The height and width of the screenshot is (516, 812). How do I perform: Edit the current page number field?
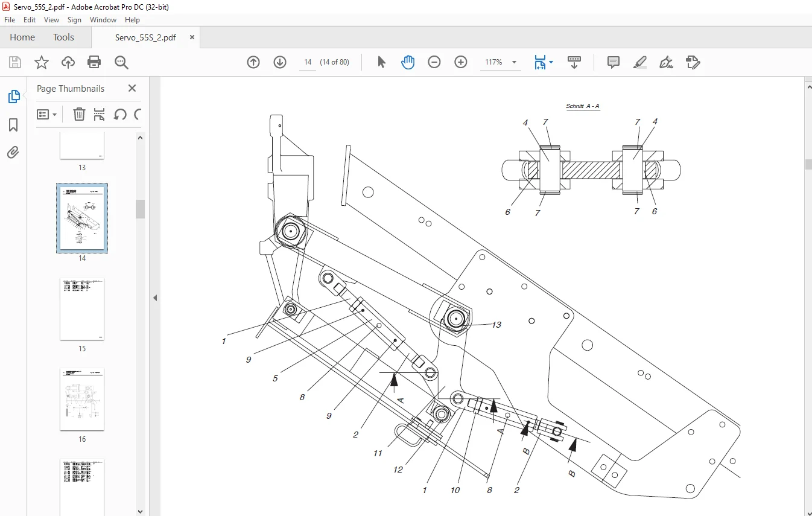coord(308,62)
